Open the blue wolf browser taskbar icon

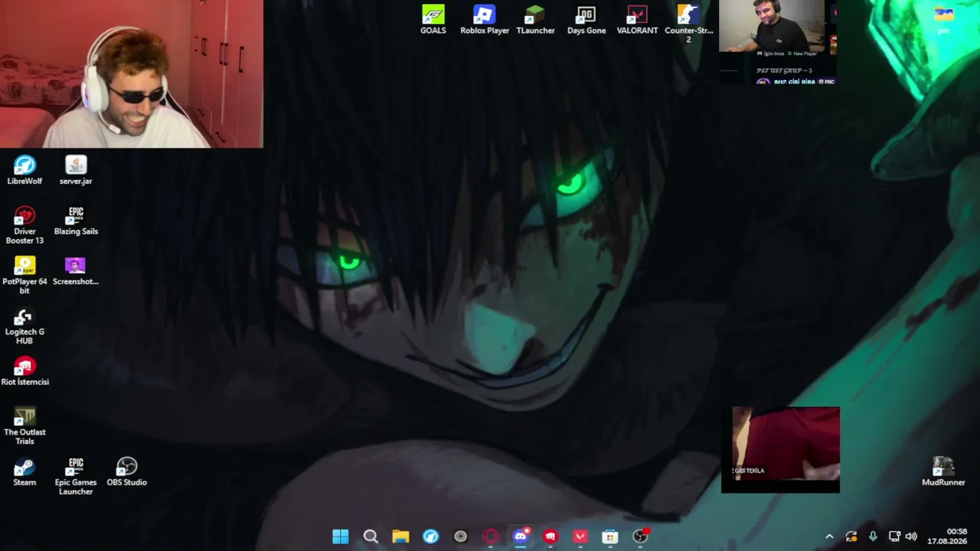point(430,536)
